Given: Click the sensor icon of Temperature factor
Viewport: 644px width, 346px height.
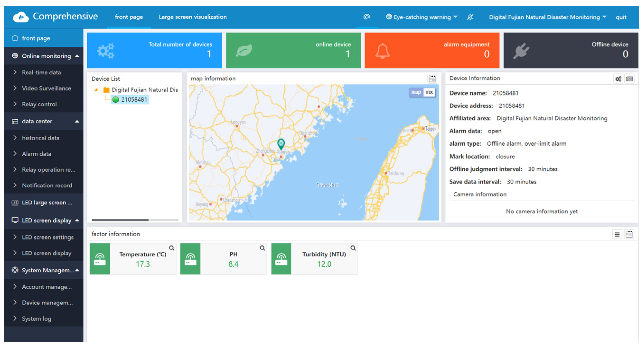Looking at the screenshot, I should pyautogui.click(x=100, y=259).
